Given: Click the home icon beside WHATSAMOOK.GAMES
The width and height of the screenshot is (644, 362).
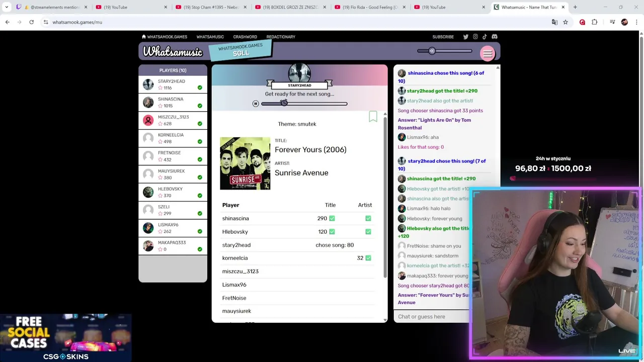Looking at the screenshot, I should [144, 37].
